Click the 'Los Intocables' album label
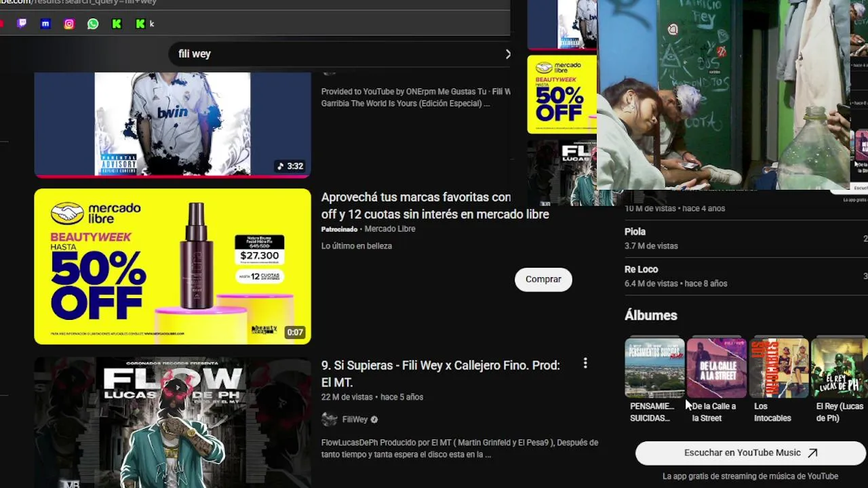Screen dimensions: 868x488 (x=772, y=412)
